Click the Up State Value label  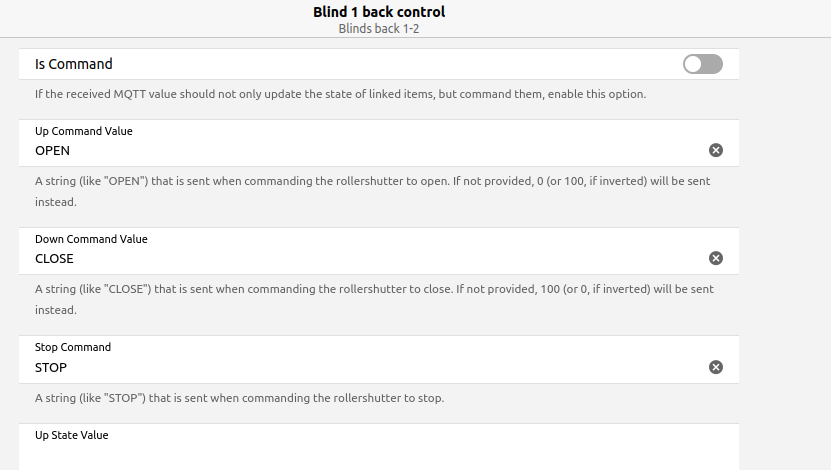[x=71, y=435]
